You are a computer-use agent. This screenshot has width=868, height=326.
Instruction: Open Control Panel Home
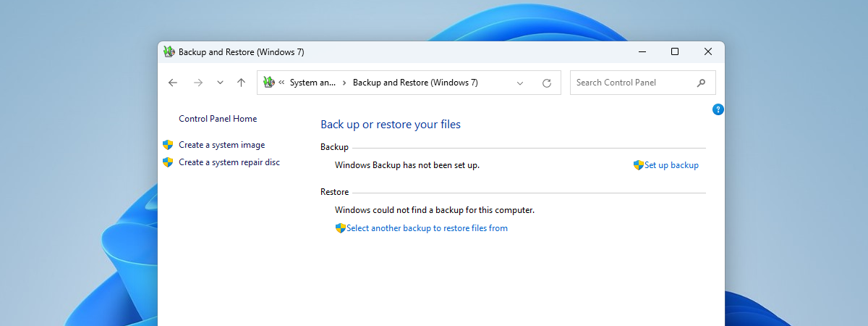click(x=218, y=119)
